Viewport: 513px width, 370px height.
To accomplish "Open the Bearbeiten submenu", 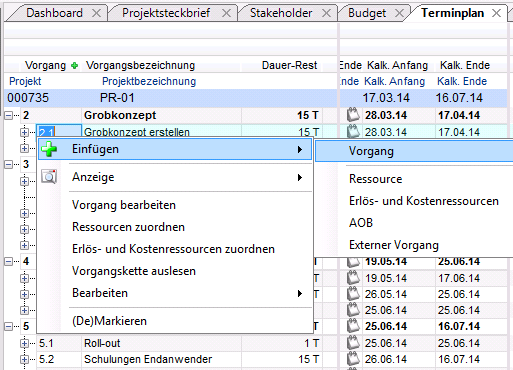I will 175,293.
